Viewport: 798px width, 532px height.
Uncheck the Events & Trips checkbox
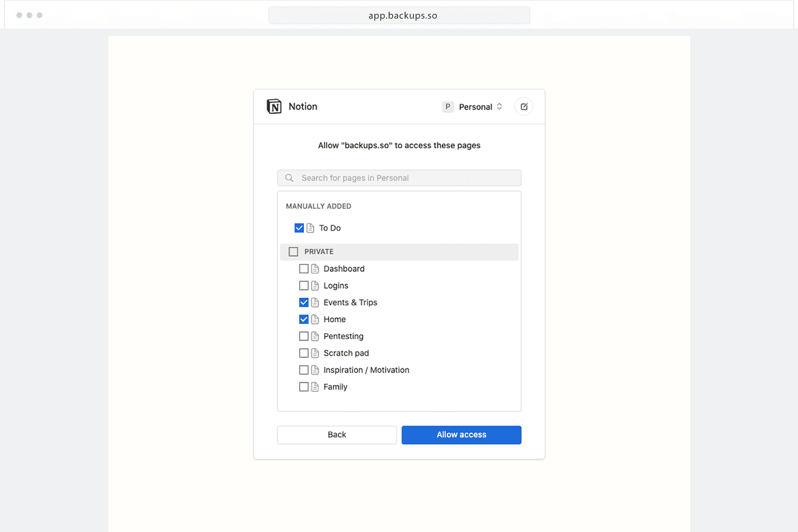pos(304,302)
